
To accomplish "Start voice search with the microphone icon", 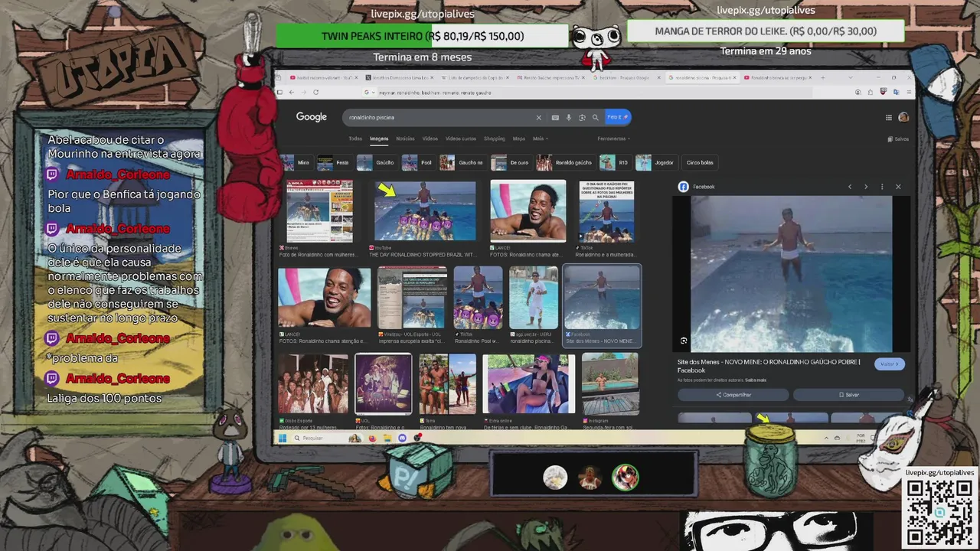I will coord(569,117).
